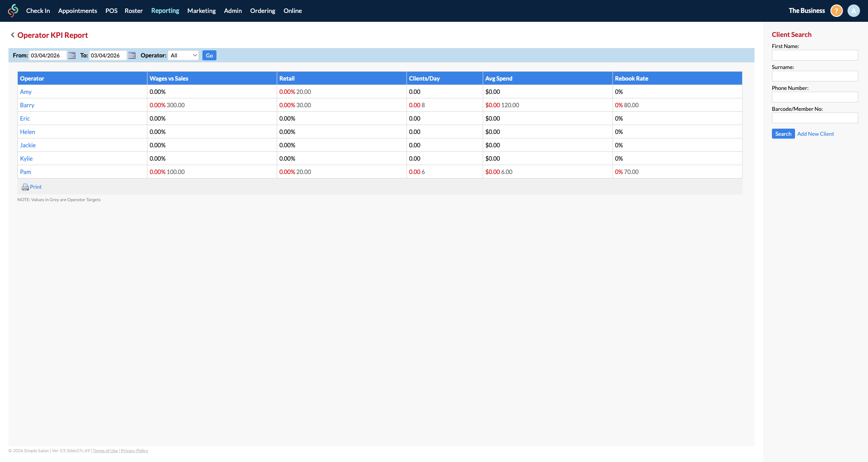Open the Marketing menu
Viewport: 868px width, 462px height.
(201, 10)
